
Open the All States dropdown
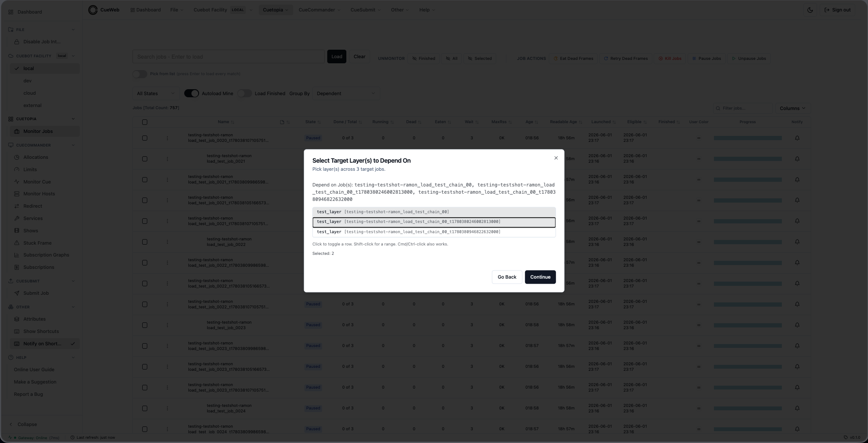tap(155, 93)
